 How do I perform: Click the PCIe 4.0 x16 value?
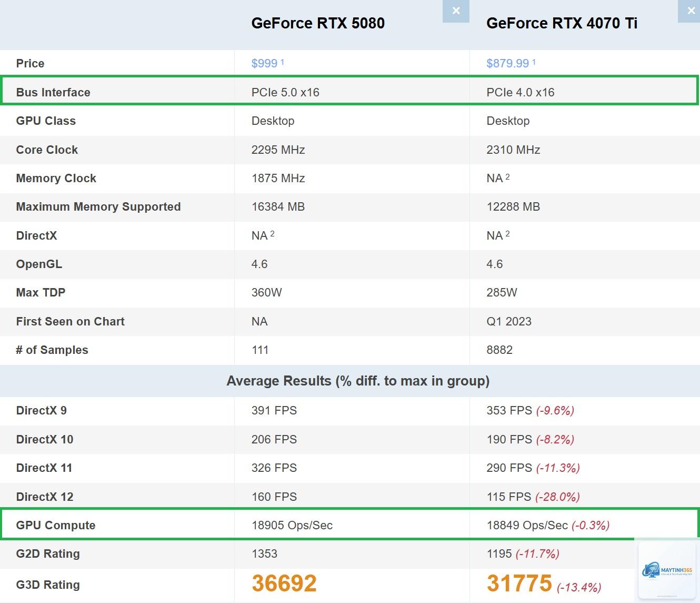[521, 92]
